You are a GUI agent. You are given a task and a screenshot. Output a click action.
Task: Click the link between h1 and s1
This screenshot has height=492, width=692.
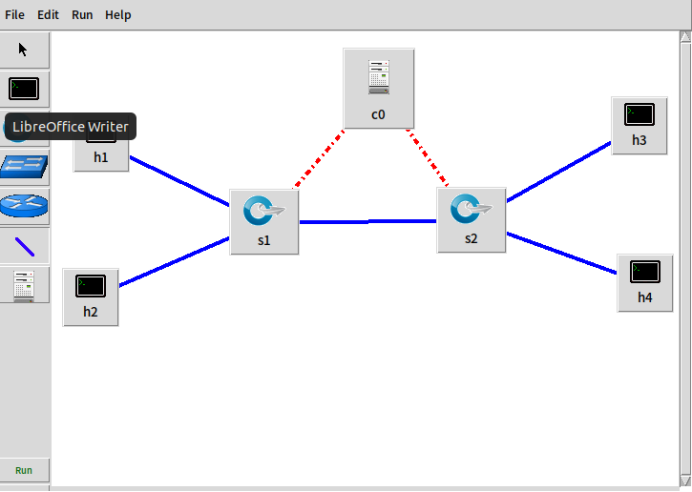[179, 181]
